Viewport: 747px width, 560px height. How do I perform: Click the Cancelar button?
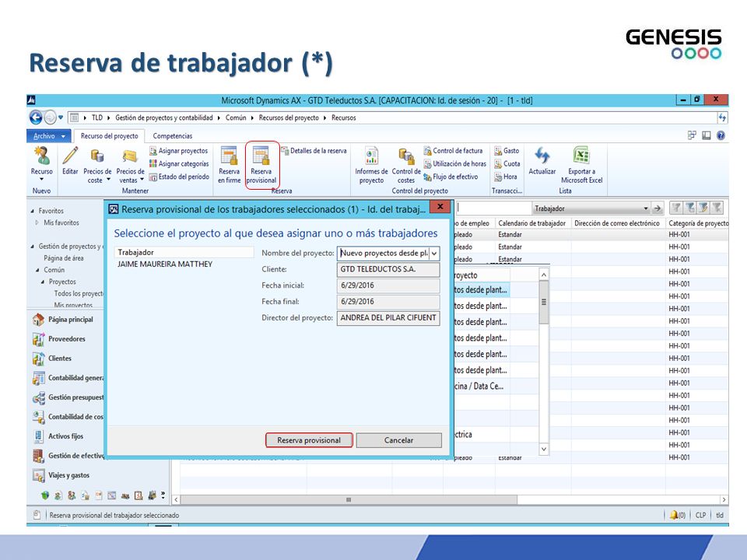pyautogui.click(x=398, y=440)
